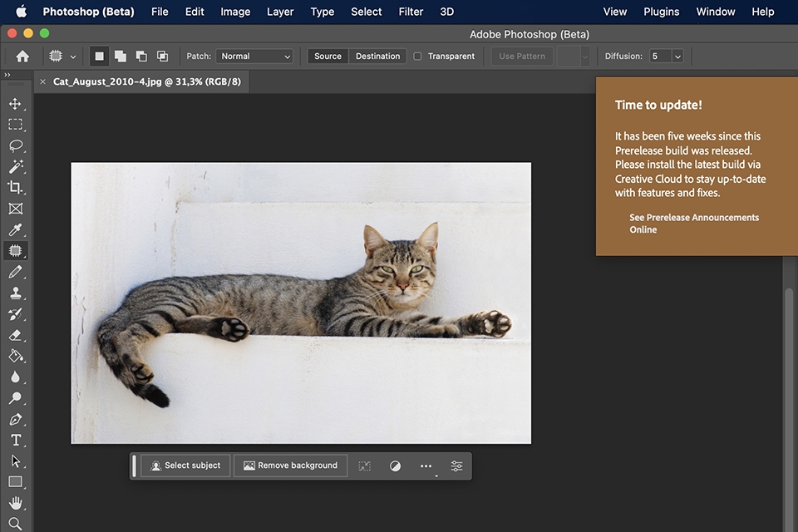Select the Hand tool

click(15, 503)
